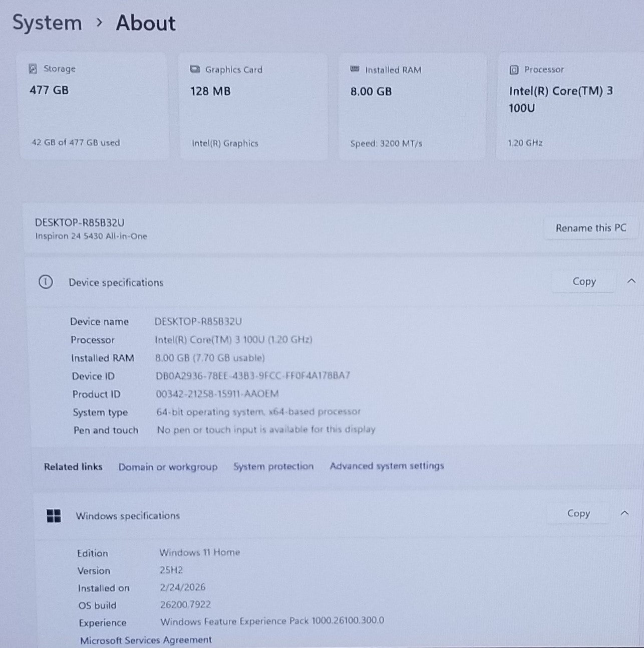
Task: Select the About breadcrumb heading
Action: 146,23
